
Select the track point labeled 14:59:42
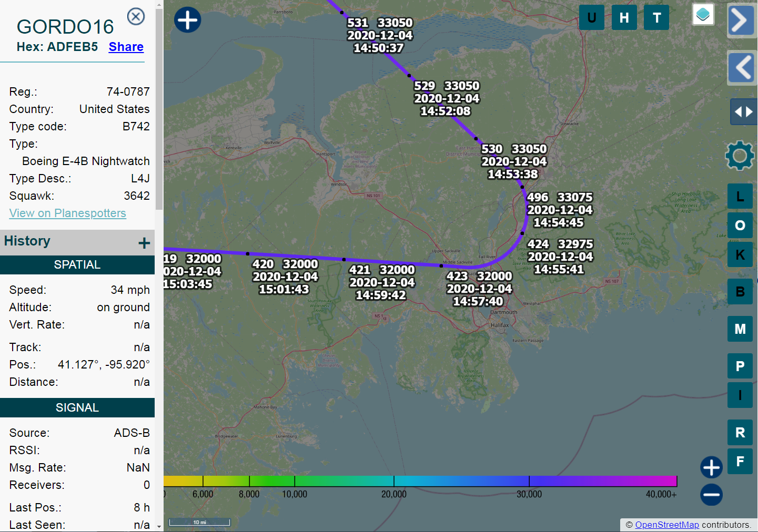[x=344, y=260]
